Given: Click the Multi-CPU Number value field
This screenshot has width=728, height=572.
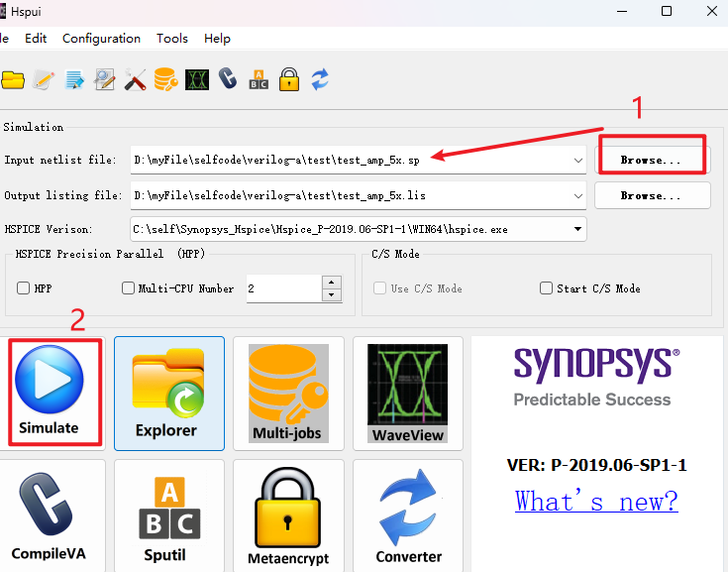Looking at the screenshot, I should 284,288.
